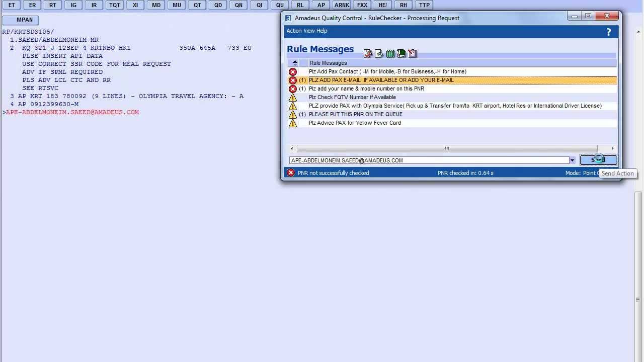The image size is (644, 362).
Task: Select the Plz Check FQTV Number row
Action: (452, 98)
